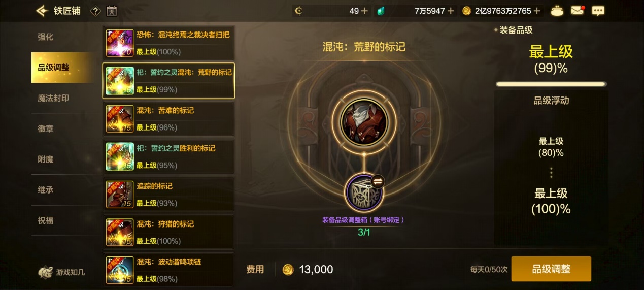
Task: Add currency with plus next to 49
Action: (364, 11)
